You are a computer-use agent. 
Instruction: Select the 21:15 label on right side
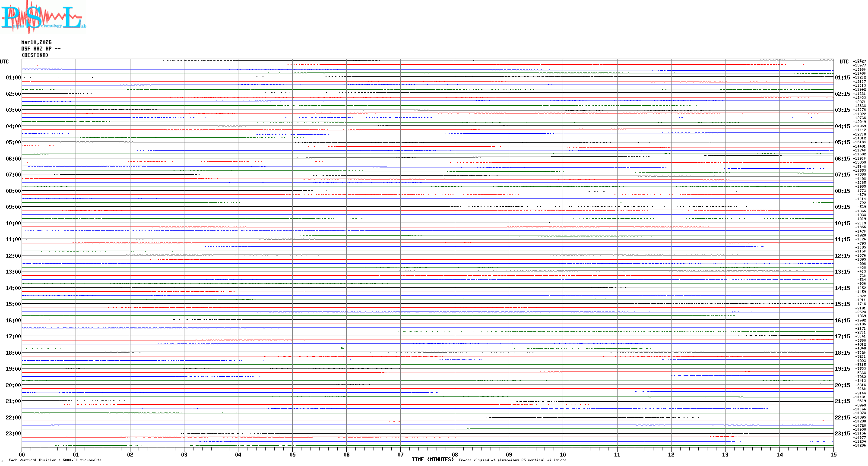point(842,401)
